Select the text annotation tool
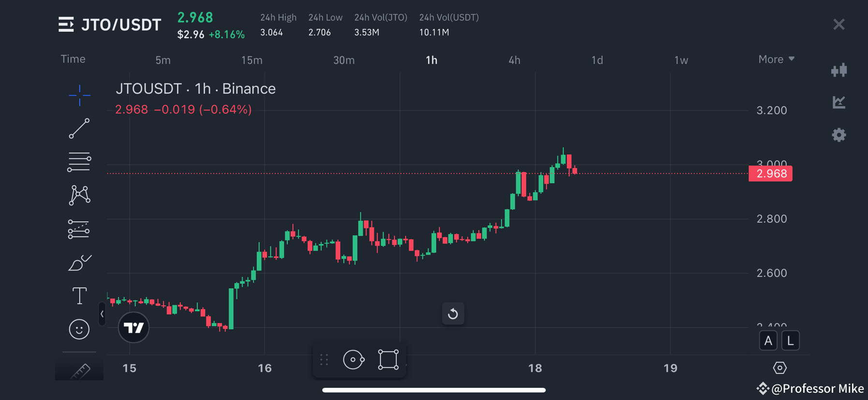The image size is (868, 400). [x=79, y=295]
